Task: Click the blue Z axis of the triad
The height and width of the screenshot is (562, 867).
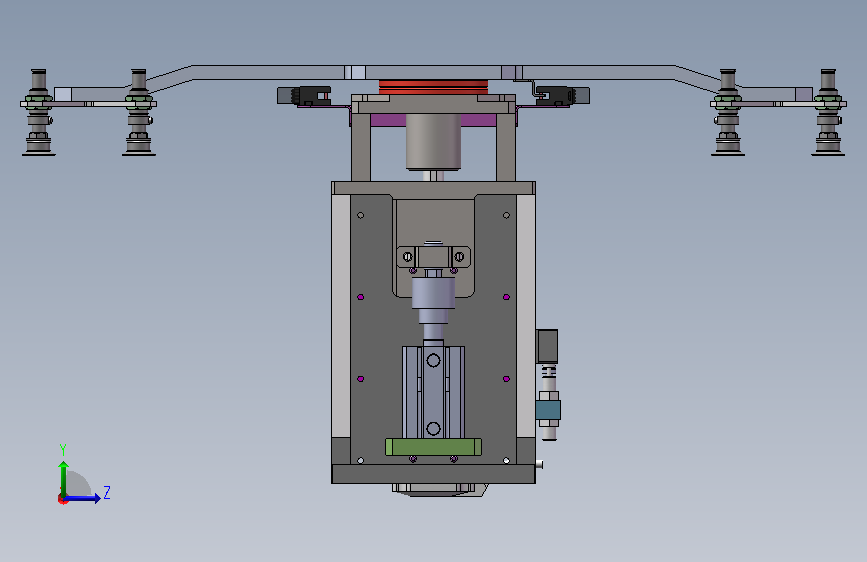Action: (x=82, y=498)
